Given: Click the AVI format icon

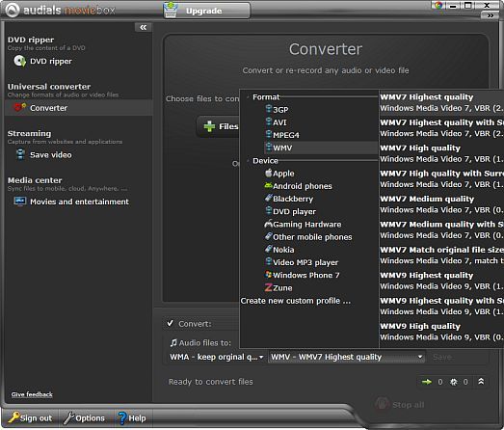Looking at the screenshot, I should coord(269,121).
